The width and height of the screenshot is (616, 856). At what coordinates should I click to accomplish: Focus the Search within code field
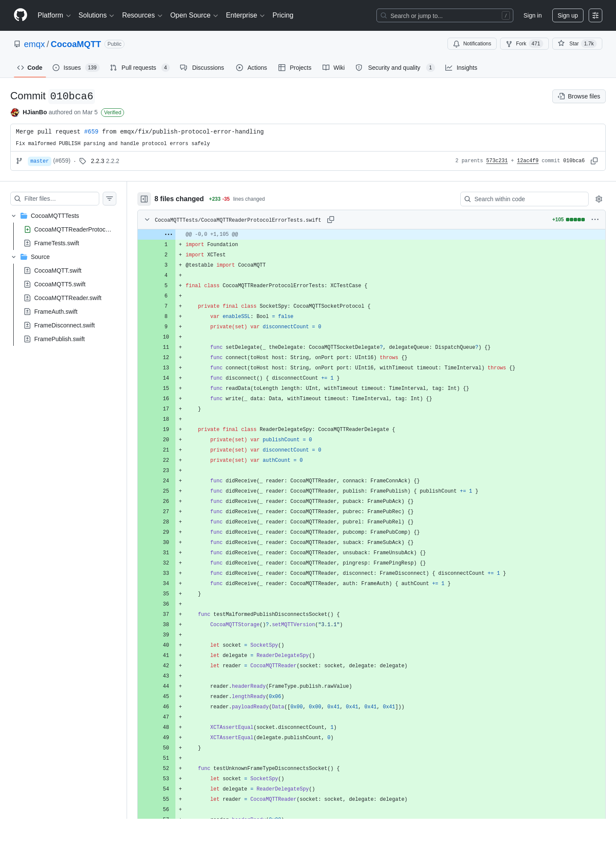(x=524, y=199)
